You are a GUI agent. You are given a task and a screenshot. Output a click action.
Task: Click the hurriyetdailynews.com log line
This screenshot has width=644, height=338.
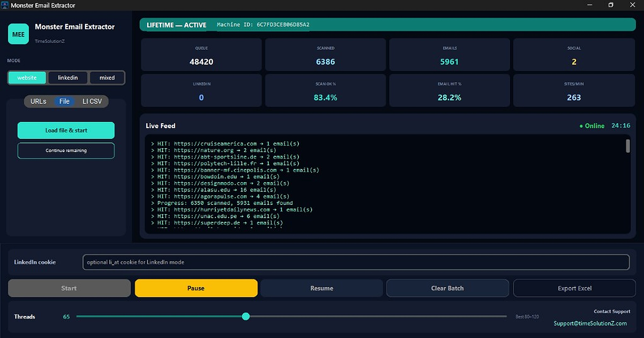(232, 210)
